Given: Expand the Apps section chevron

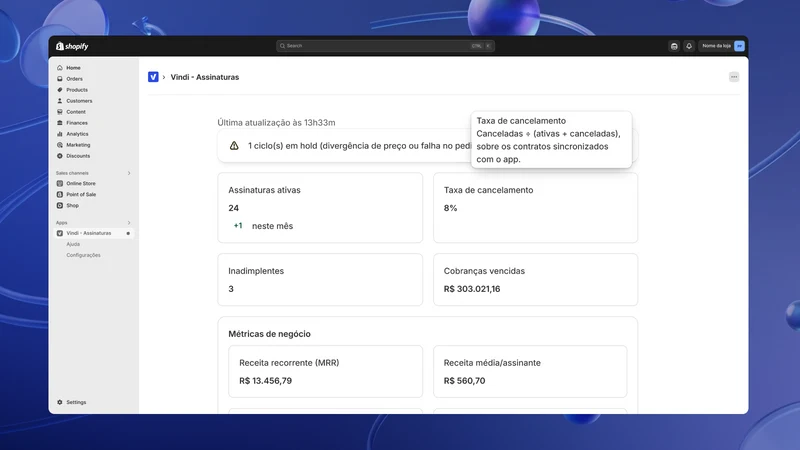Looking at the screenshot, I should tap(129, 223).
